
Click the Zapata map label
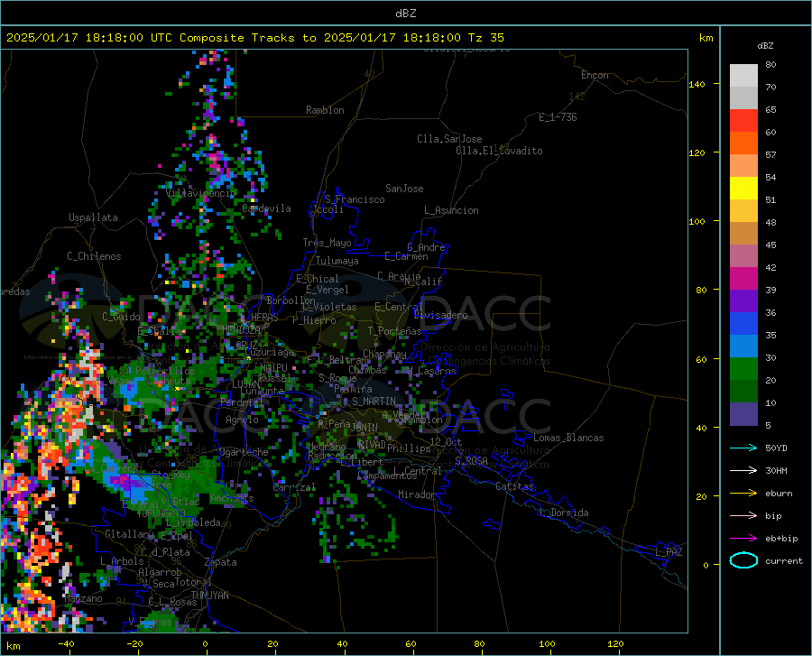point(221,562)
